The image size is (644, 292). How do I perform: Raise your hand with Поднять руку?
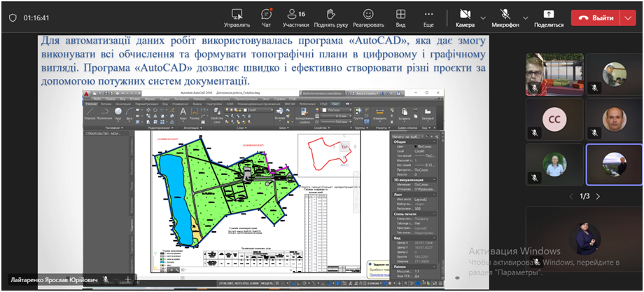coord(331,18)
